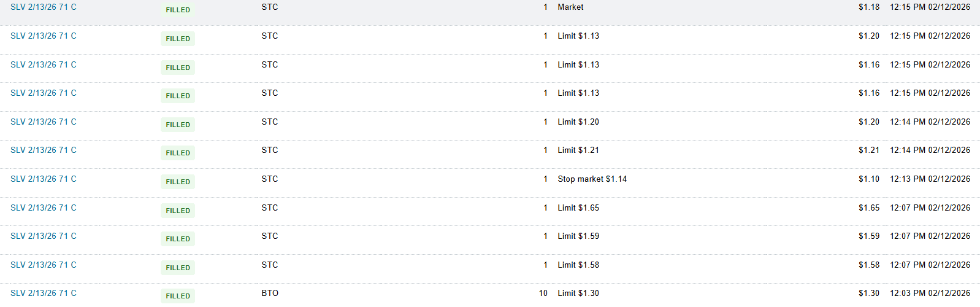Click the quantity 10 cell
This screenshot has width=980, height=307.
tap(543, 293)
